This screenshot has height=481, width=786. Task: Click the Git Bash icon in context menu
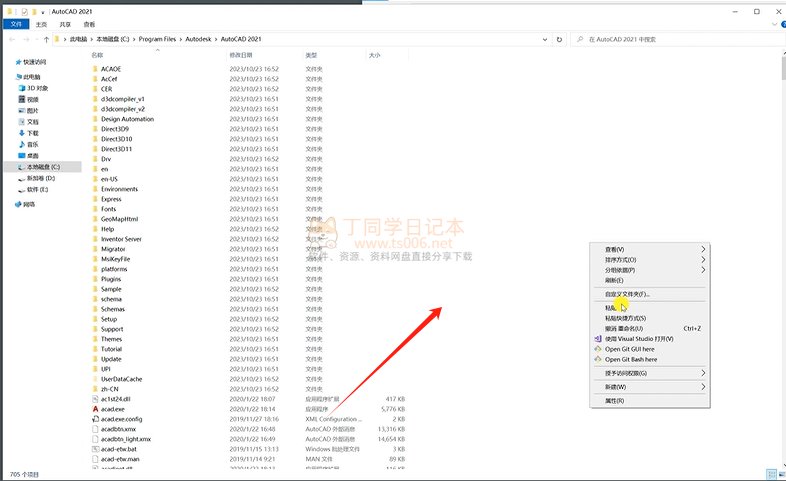597,359
